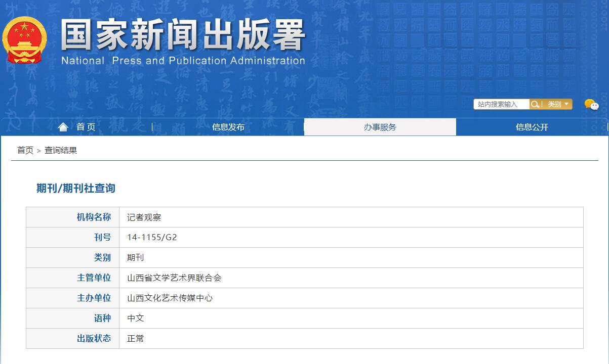The height and width of the screenshot is (364, 609).
Task: Select the search magnifier icon
Action: (x=535, y=104)
